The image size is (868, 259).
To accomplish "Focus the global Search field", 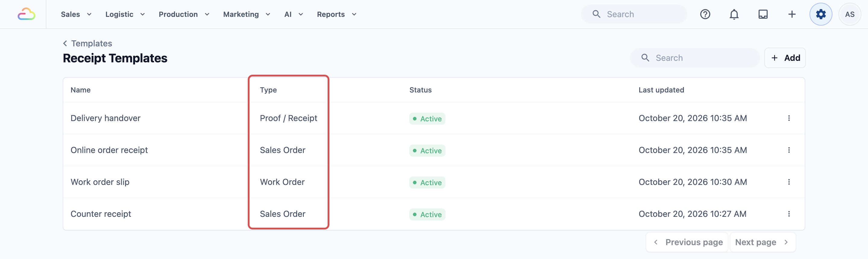I will coord(634,14).
